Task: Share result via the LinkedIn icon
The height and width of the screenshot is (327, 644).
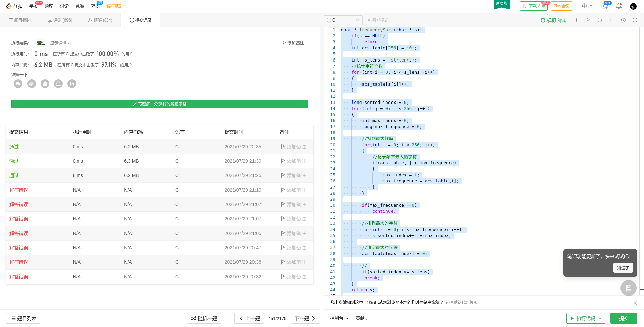Action: 72,84
